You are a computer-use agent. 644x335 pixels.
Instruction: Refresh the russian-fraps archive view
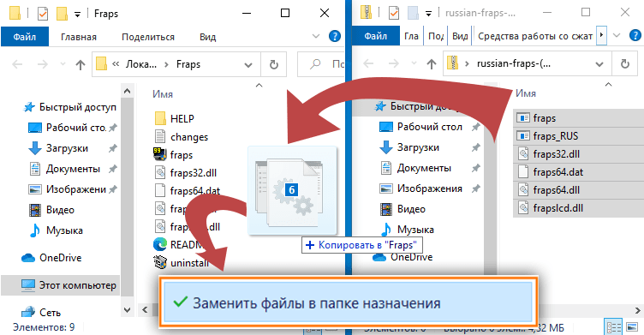pos(624,63)
